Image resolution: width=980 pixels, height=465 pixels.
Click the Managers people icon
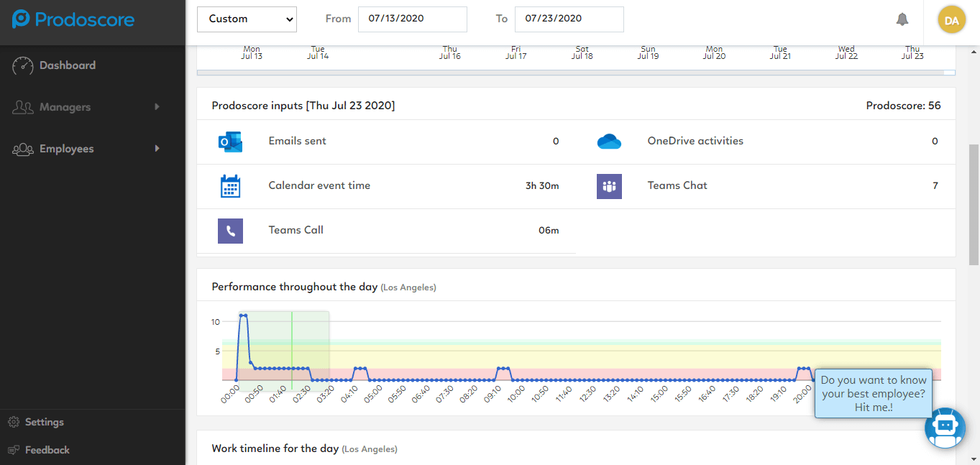23,107
